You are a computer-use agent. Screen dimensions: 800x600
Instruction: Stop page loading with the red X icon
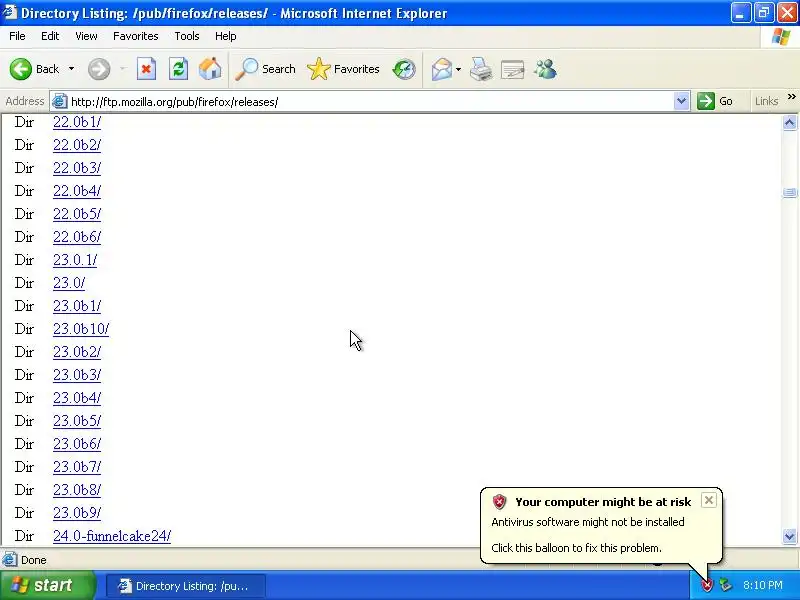click(146, 69)
